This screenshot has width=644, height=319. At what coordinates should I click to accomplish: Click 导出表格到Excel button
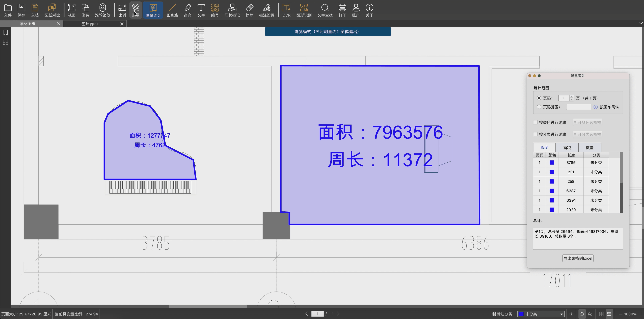point(578,258)
